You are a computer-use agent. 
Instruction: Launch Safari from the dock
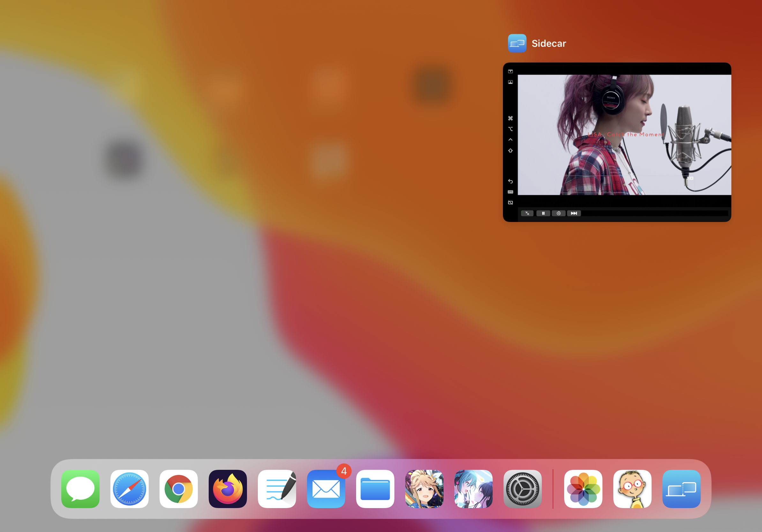point(130,489)
